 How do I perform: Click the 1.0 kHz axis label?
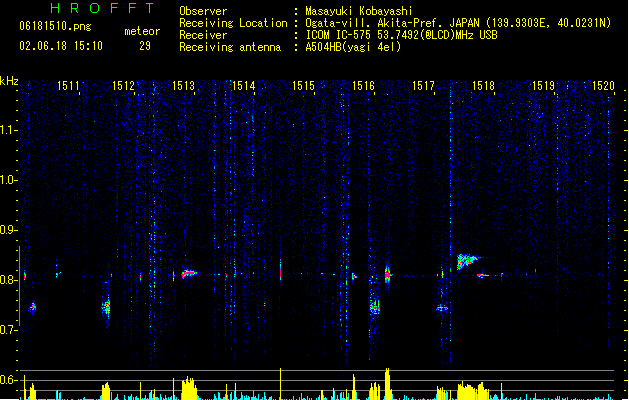point(8,180)
